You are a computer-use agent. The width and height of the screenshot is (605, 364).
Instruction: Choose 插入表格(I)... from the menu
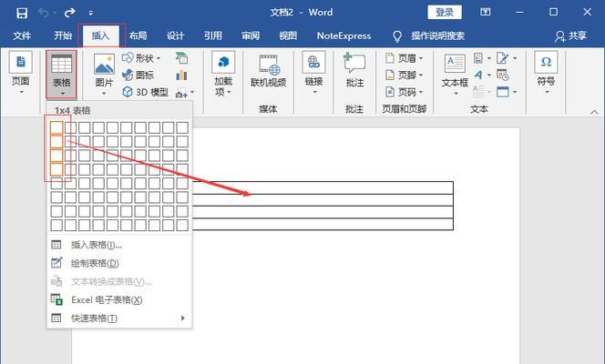pos(119,245)
